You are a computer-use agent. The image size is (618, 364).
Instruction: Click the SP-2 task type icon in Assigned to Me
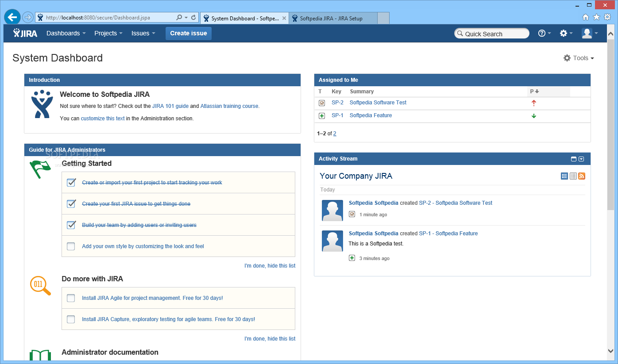coord(322,103)
